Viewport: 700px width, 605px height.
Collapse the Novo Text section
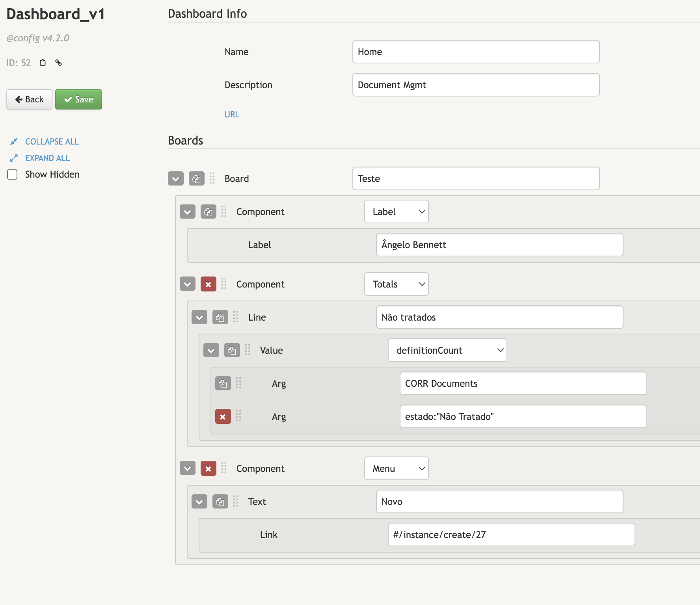point(199,502)
